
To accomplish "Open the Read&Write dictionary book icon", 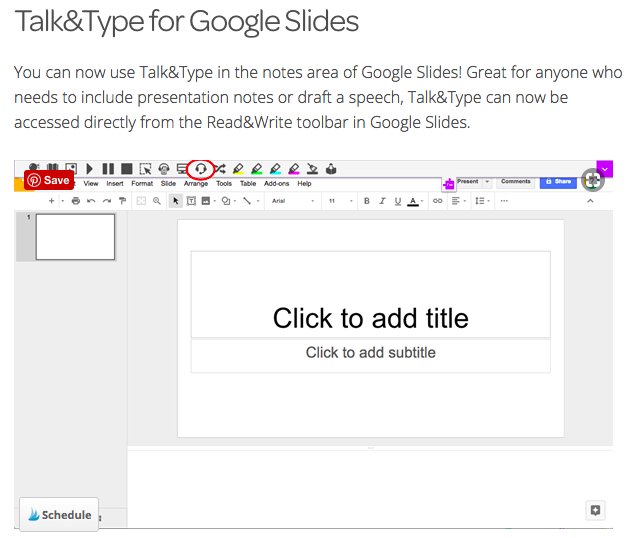I will point(52,167).
